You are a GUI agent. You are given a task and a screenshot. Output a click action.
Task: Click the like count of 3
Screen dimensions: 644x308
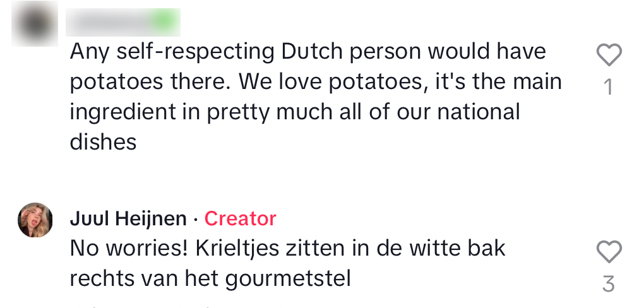coord(609,284)
